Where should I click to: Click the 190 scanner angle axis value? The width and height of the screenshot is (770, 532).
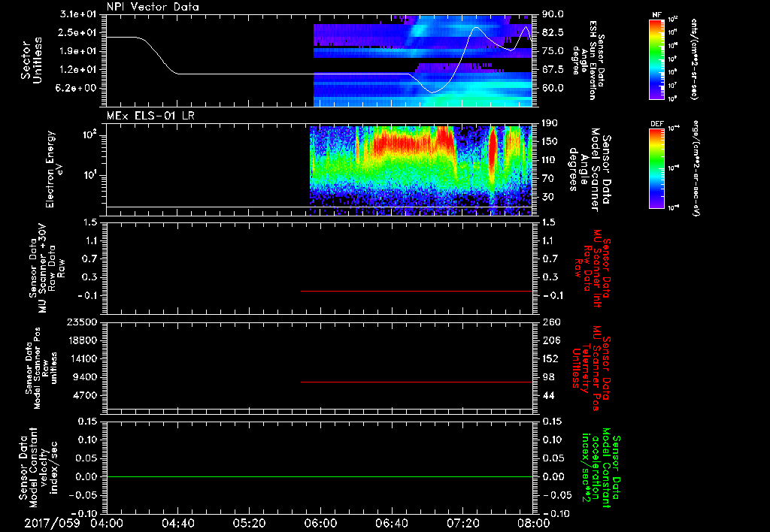[550, 123]
